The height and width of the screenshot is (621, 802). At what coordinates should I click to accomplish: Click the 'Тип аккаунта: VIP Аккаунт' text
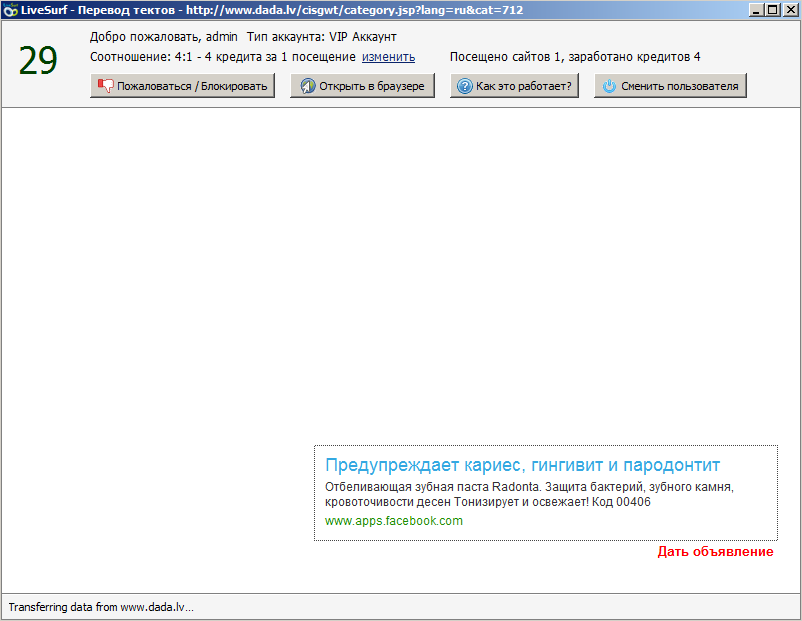tap(322, 37)
